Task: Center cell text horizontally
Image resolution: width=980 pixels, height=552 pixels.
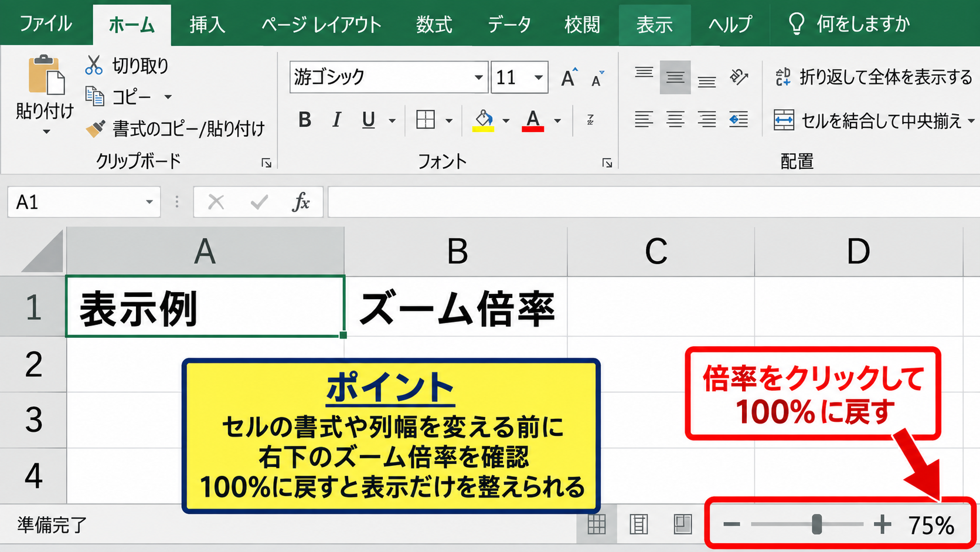Action: [675, 120]
